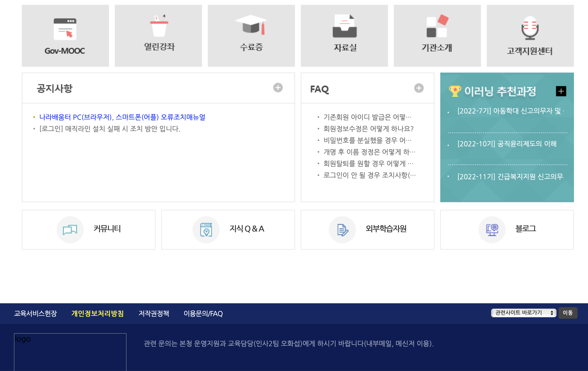The height and width of the screenshot is (371, 588).
Task: Expand 공지사항 with the plus button
Action: [278, 88]
